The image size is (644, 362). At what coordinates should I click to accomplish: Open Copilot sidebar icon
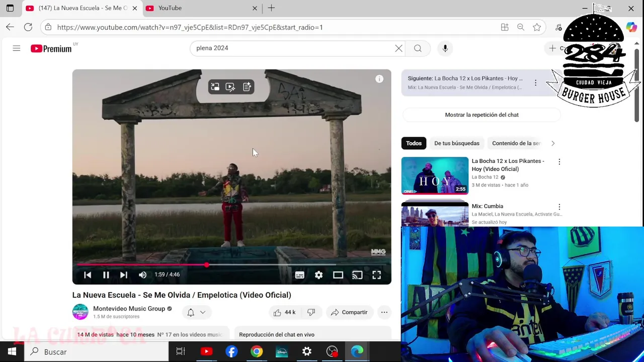631,27
